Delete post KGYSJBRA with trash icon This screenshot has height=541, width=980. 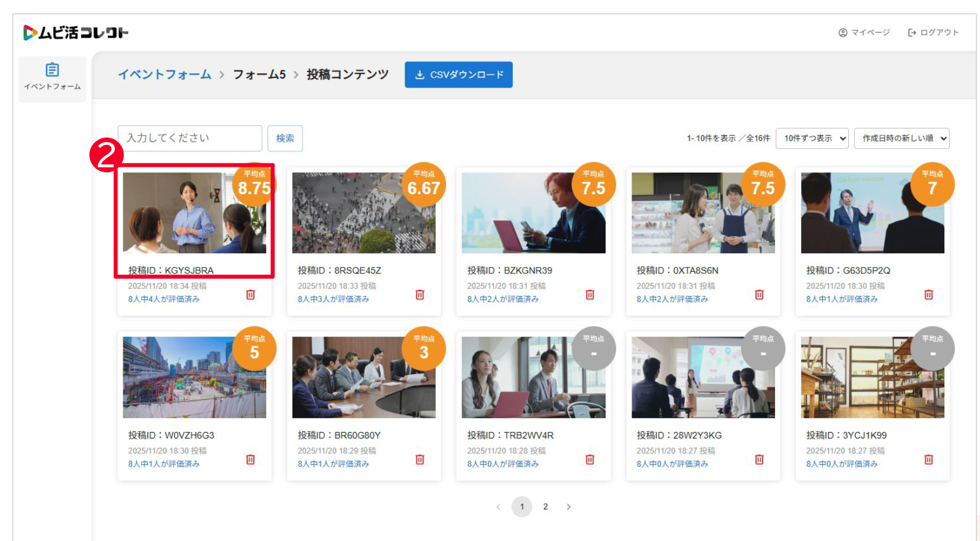(x=251, y=295)
